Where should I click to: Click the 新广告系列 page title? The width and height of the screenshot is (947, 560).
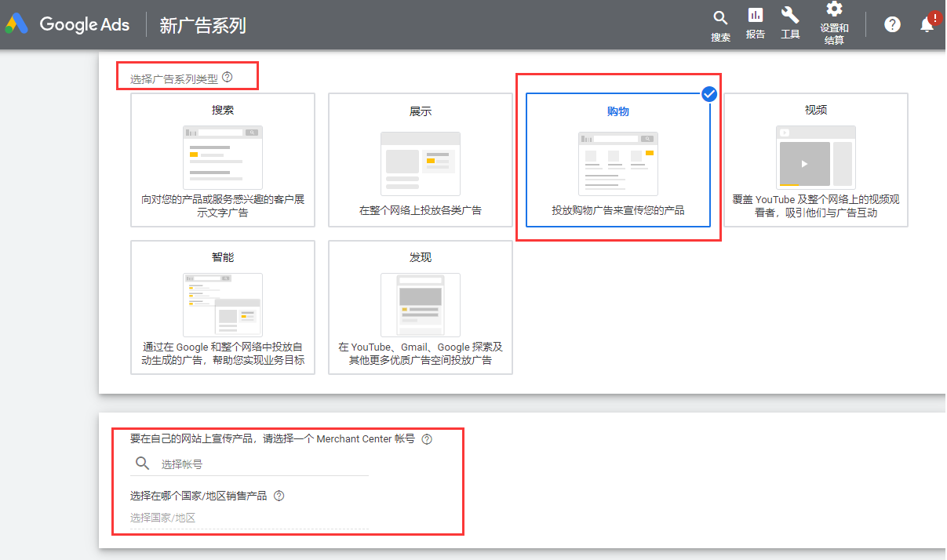pos(202,26)
